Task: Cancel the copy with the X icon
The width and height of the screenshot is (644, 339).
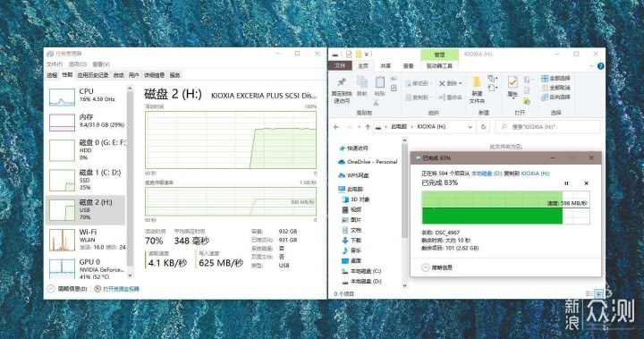Action: [x=586, y=183]
